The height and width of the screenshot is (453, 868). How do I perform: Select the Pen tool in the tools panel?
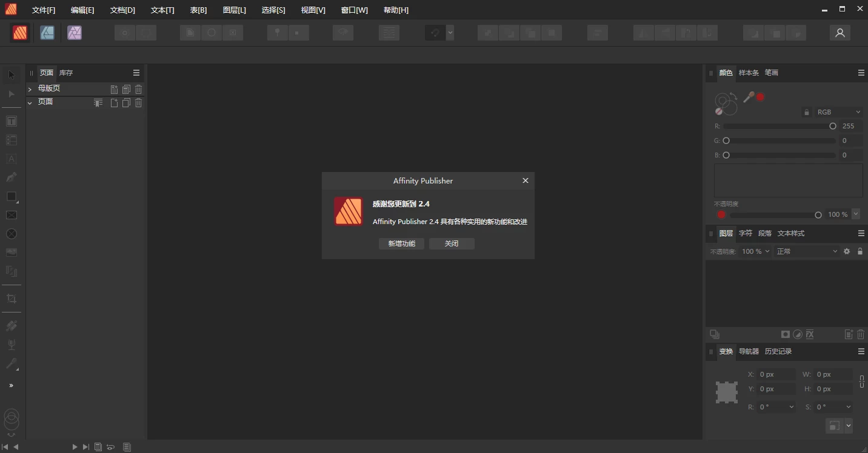coord(11,177)
